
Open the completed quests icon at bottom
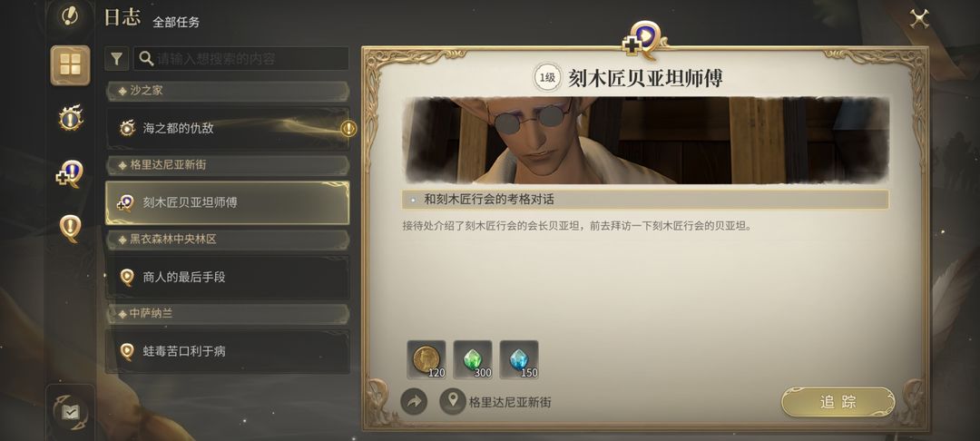(70, 412)
